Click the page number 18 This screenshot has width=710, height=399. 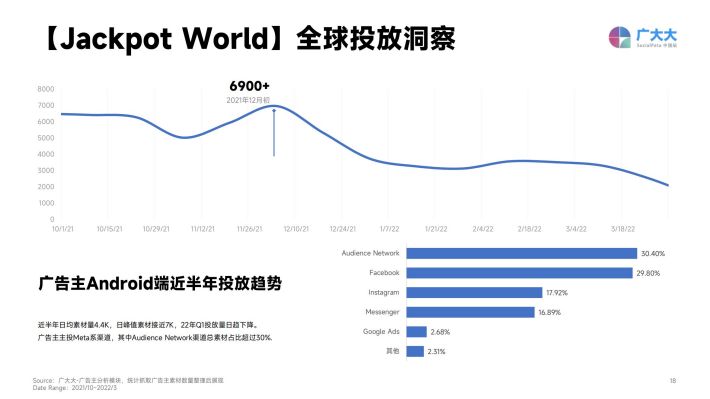(x=673, y=381)
